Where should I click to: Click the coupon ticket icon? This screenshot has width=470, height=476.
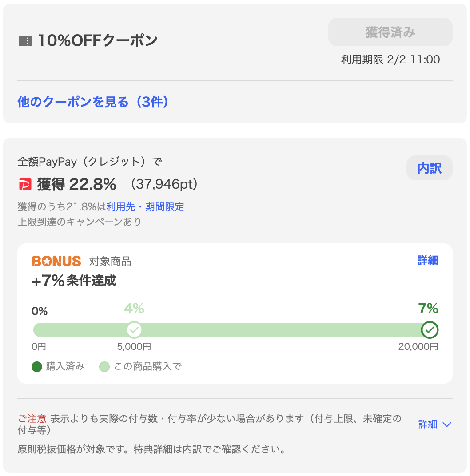pos(25,41)
